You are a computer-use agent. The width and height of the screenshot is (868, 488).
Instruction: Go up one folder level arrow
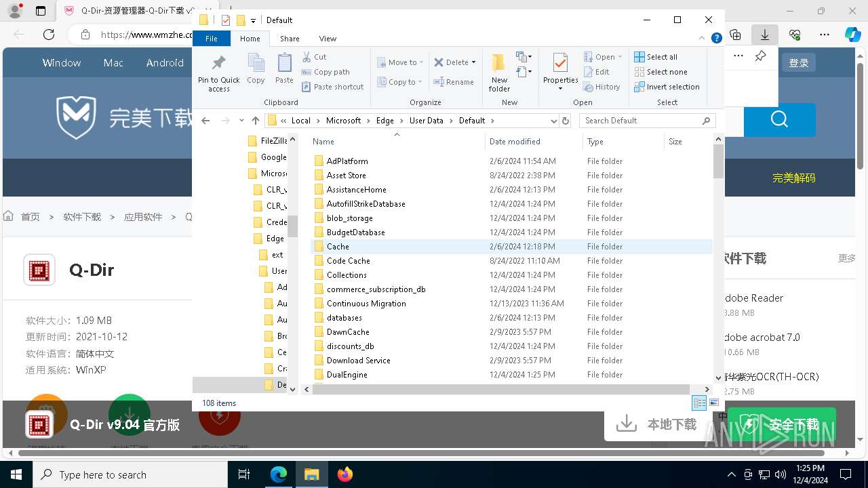[256, 121]
